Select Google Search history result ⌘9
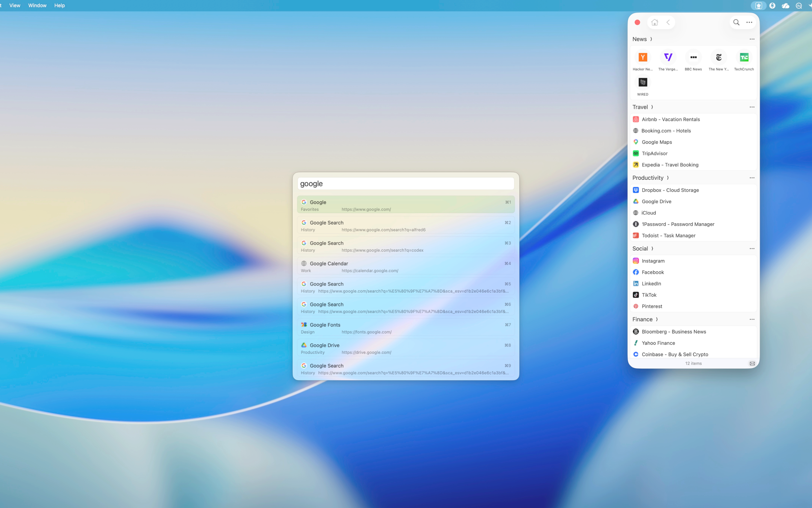The image size is (812, 508). pos(406,369)
